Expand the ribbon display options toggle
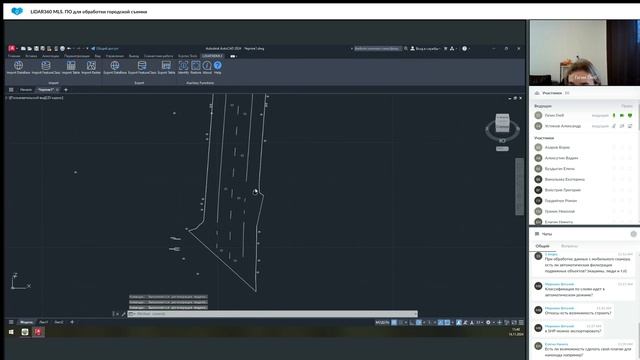The image size is (640, 360). click(x=233, y=56)
